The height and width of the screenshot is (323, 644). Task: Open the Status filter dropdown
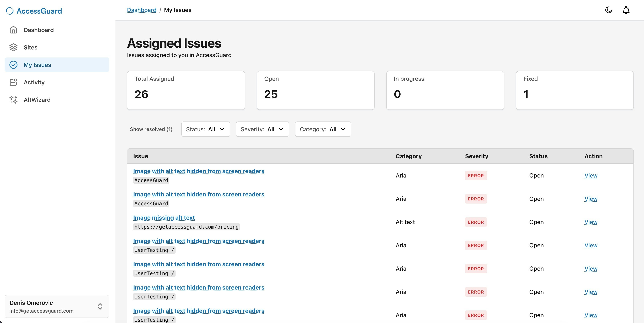coord(206,129)
